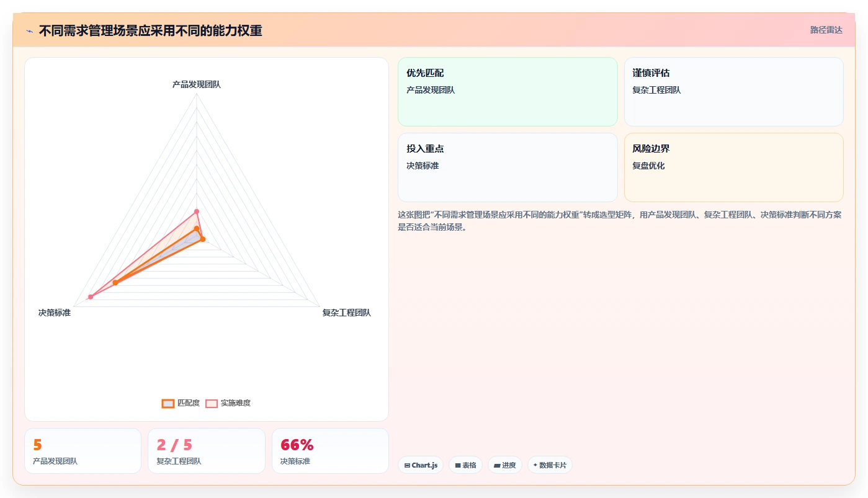
Task: Open the 优先匹配 card
Action: [x=508, y=92]
